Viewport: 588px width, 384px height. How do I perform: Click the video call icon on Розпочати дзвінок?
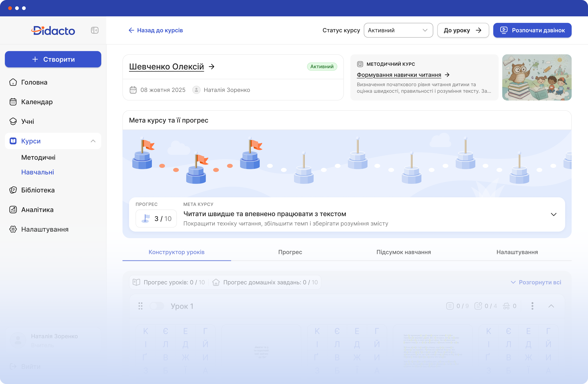pos(504,30)
